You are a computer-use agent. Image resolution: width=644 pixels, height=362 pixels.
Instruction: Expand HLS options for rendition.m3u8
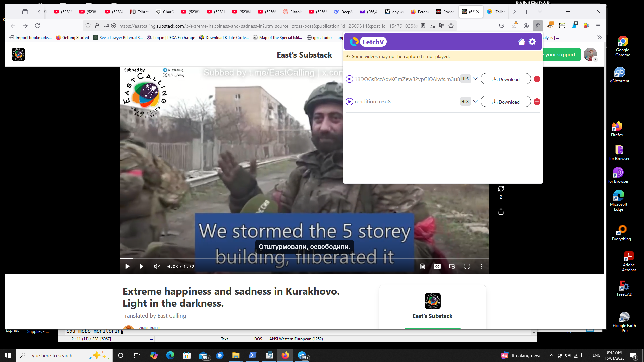(x=475, y=101)
